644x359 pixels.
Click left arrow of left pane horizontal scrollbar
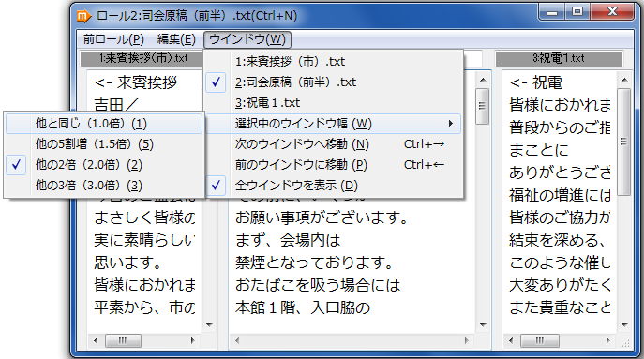(x=96, y=340)
